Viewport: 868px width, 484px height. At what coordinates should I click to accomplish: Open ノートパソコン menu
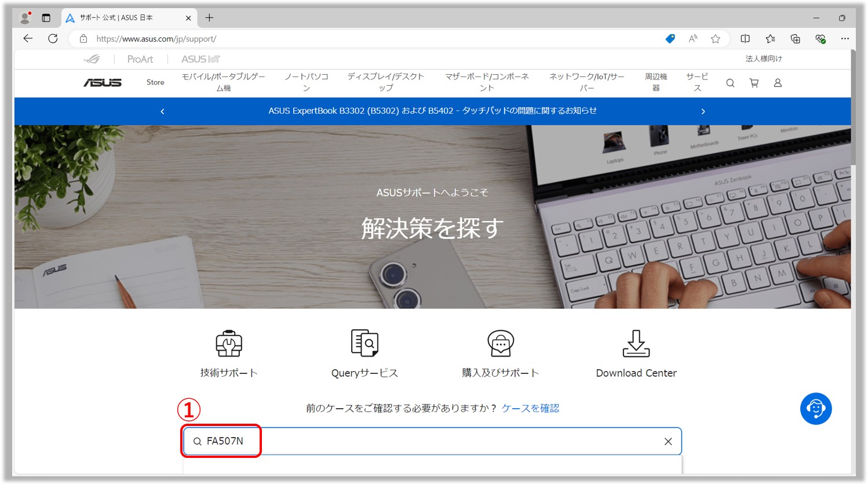click(x=307, y=82)
